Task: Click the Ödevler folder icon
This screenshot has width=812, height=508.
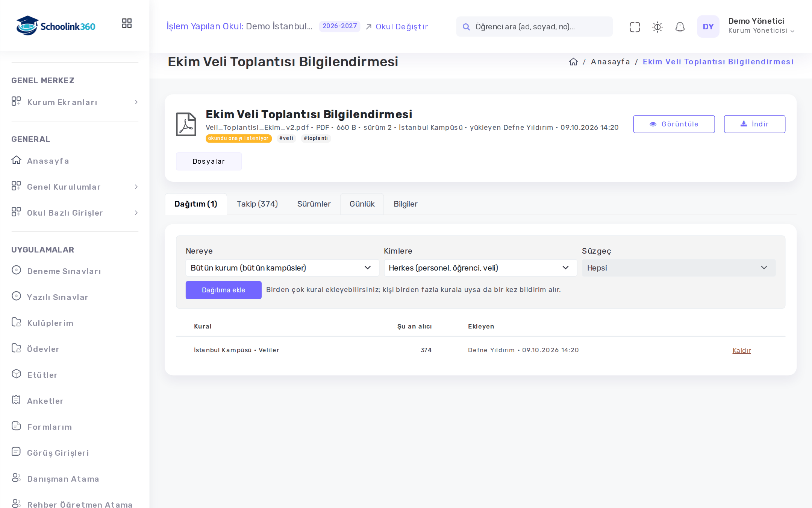Action: click(x=16, y=348)
